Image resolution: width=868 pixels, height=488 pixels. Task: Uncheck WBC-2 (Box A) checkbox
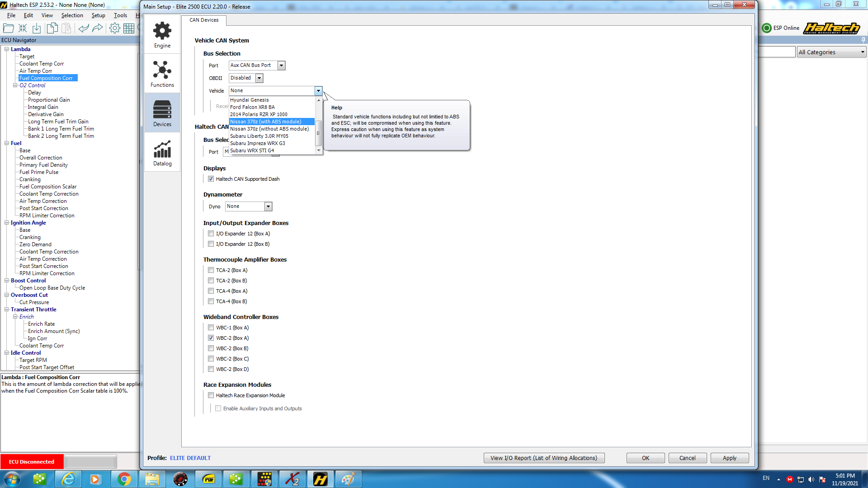[211, 338]
